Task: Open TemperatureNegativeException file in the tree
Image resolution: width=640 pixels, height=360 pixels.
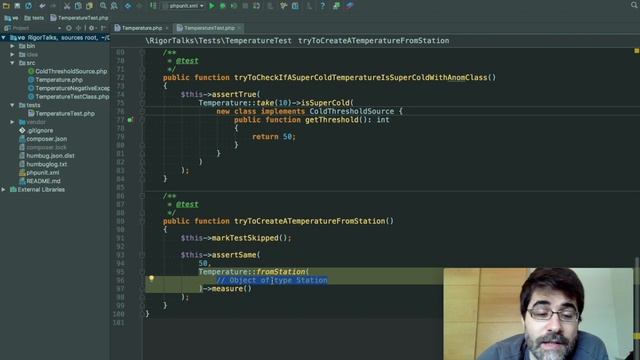Action: coord(69,88)
